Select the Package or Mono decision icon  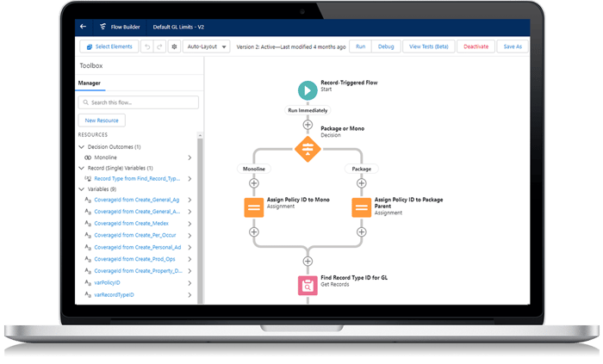click(x=308, y=149)
